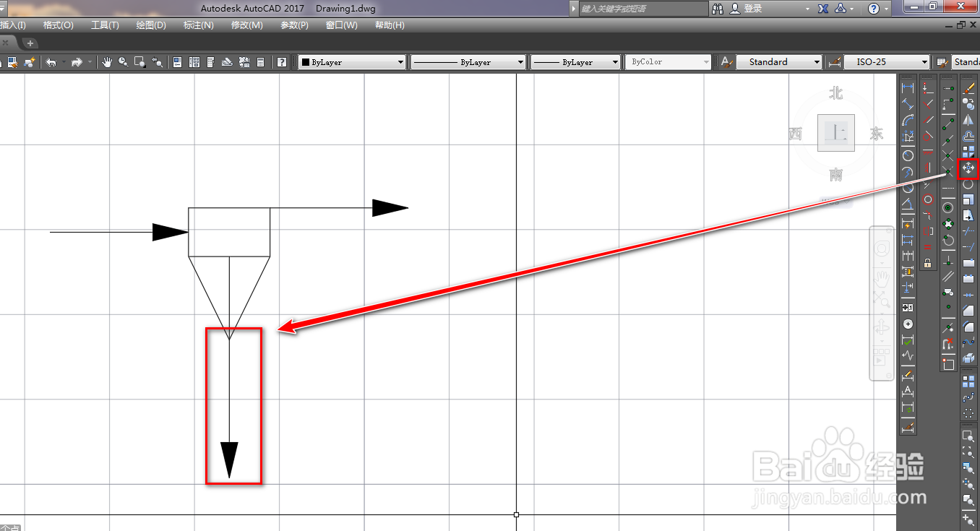Select the Copy tool

pos(968,104)
